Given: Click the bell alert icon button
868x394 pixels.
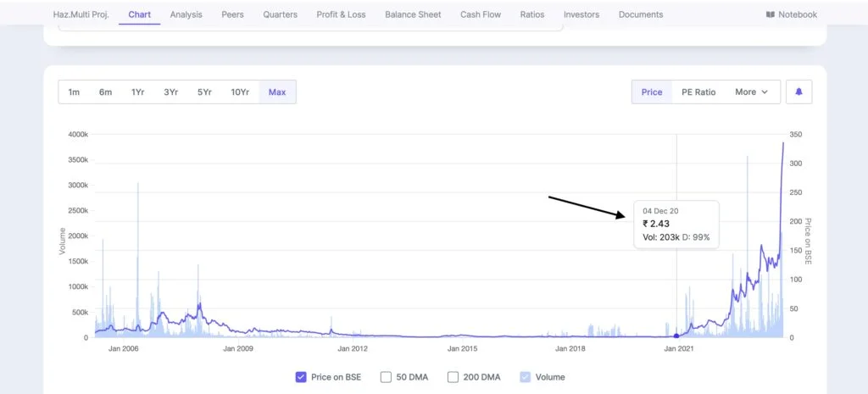Looking at the screenshot, I should tap(798, 92).
